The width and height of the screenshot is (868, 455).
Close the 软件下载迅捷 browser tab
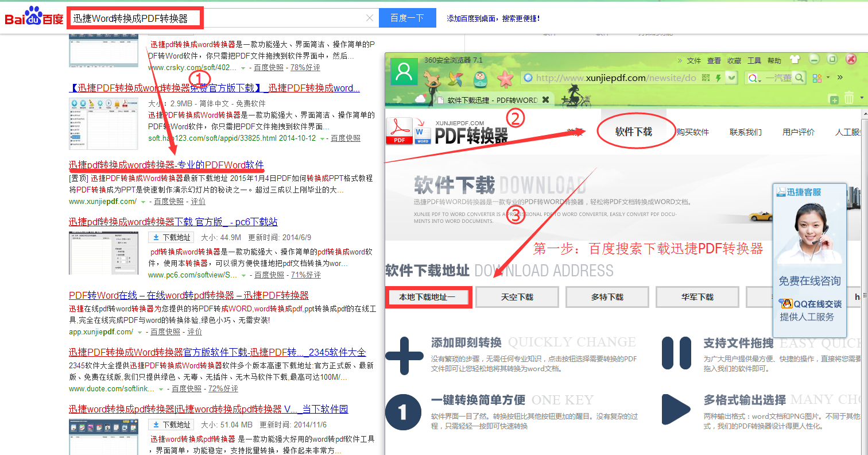click(x=545, y=99)
